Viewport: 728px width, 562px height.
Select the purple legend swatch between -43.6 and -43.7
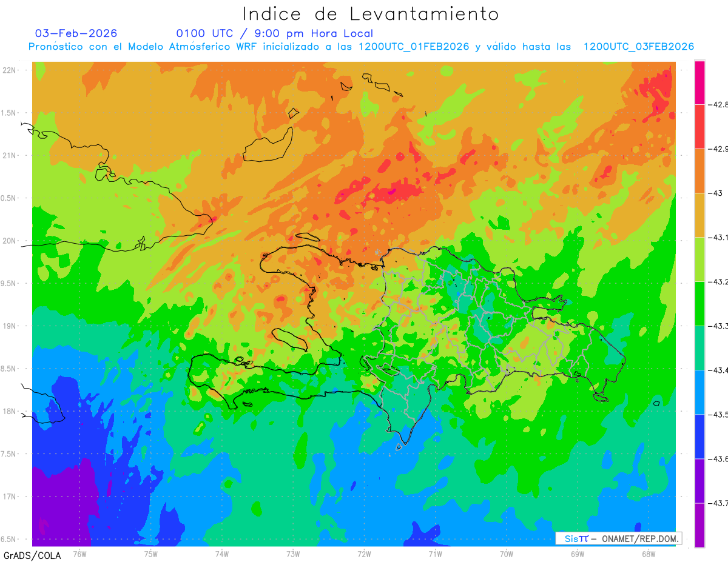(x=699, y=480)
